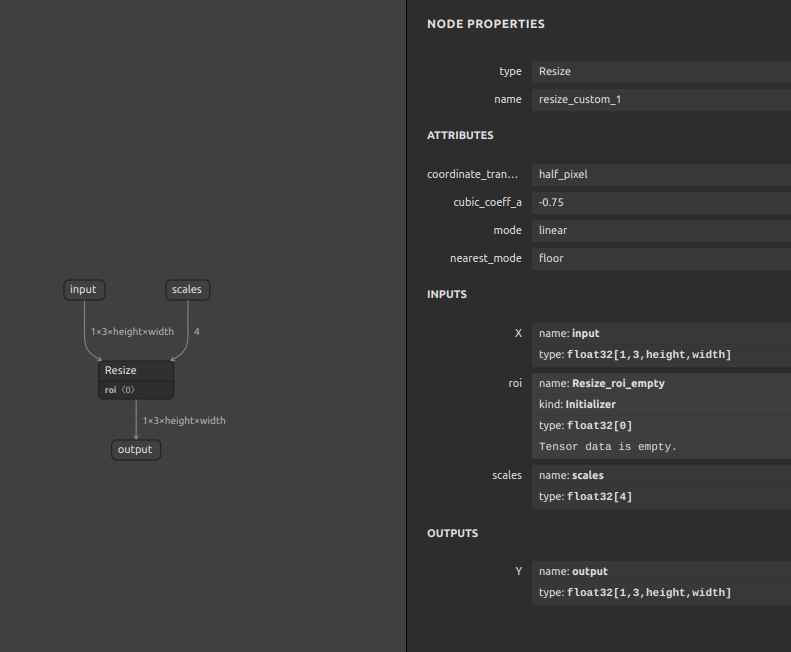Click Y output row name: output
This screenshot has width=791, height=652.
tap(661, 572)
